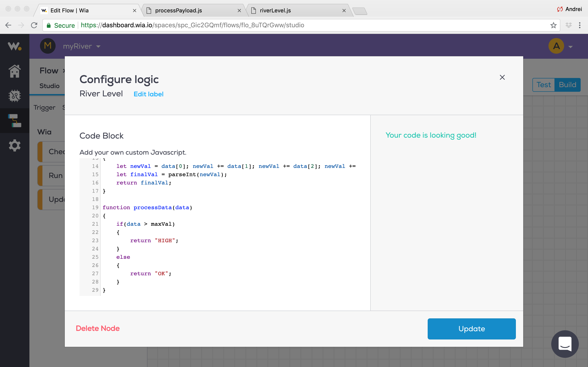Click the Wia logo in sidebar
The width and height of the screenshot is (588, 367).
14,46
